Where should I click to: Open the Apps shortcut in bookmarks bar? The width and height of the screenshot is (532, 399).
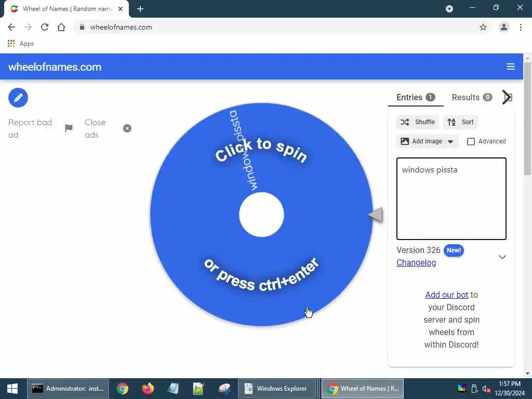click(x=21, y=44)
